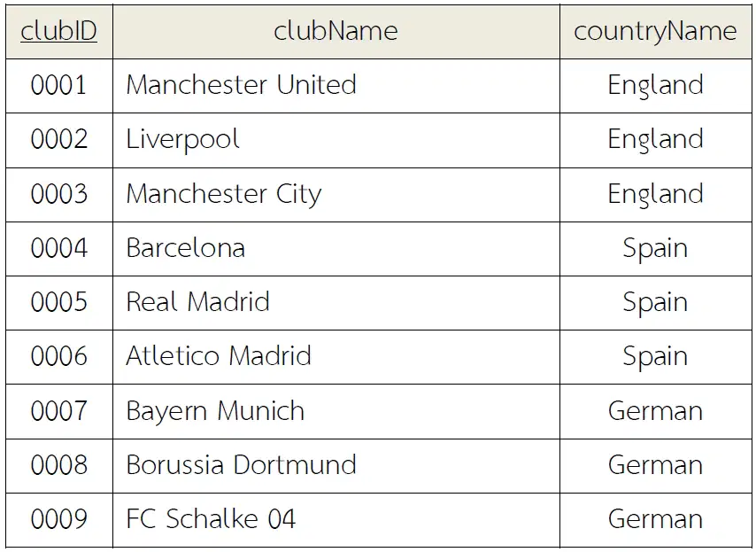This screenshot has height=552, width=756.
Task: Click the Real Madrid cell
Action: [336, 303]
